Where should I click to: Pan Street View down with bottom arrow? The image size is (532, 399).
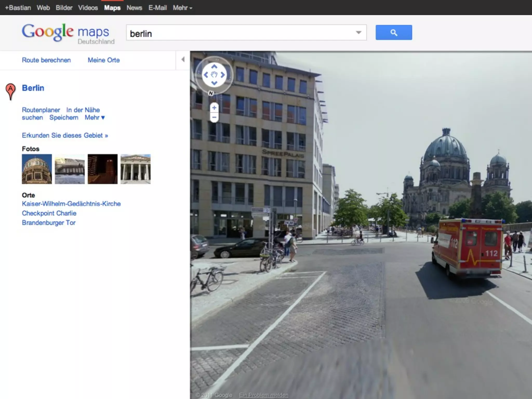click(x=214, y=83)
